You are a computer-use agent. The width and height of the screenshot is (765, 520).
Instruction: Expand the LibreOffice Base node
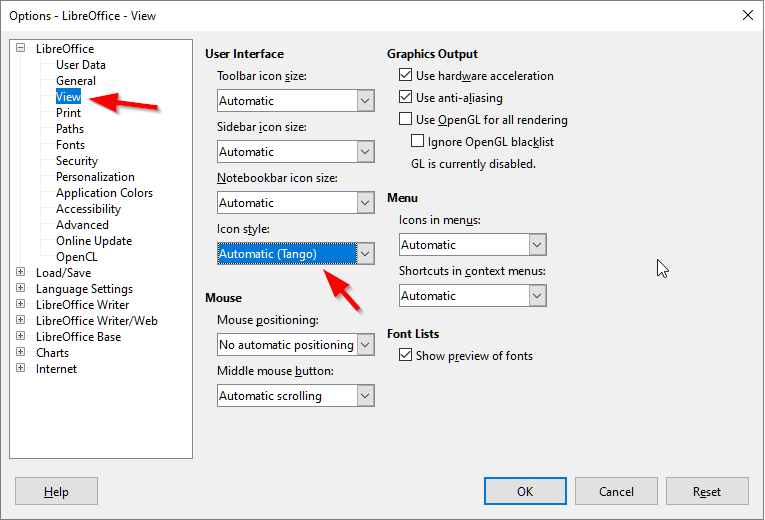pyautogui.click(x=20, y=336)
